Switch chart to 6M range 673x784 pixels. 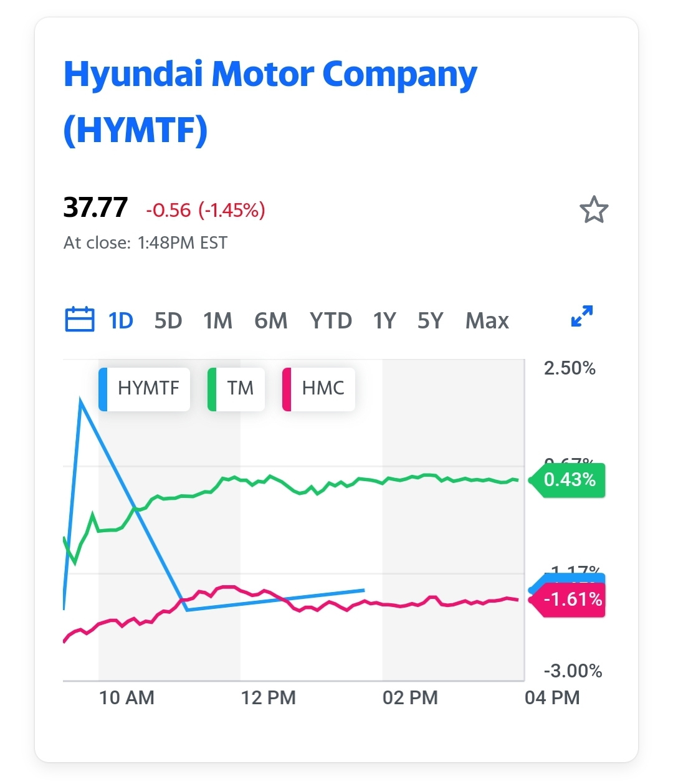[271, 321]
